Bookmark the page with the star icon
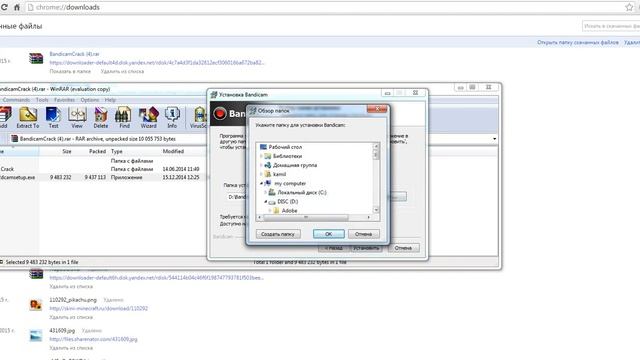This screenshot has width=640, height=360. click(629, 7)
